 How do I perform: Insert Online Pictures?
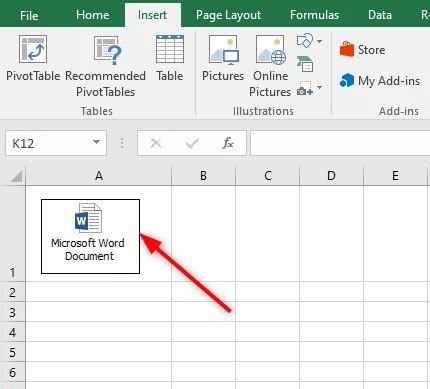click(270, 66)
